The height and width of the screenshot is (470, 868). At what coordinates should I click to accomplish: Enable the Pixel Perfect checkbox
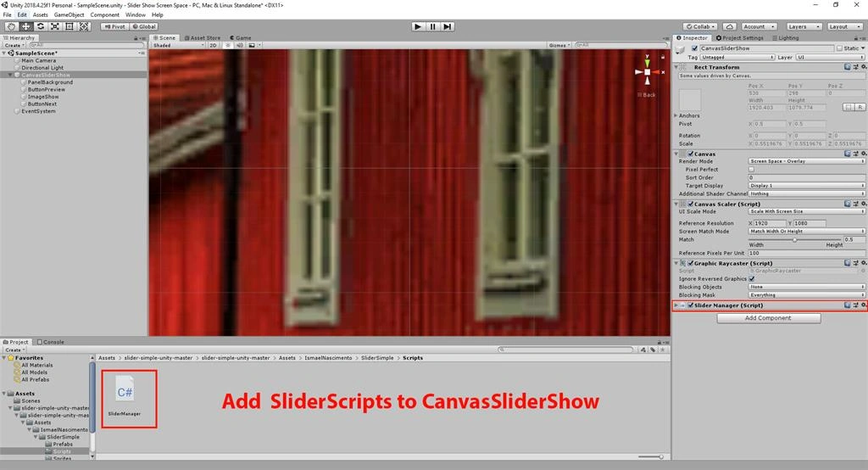(751, 169)
